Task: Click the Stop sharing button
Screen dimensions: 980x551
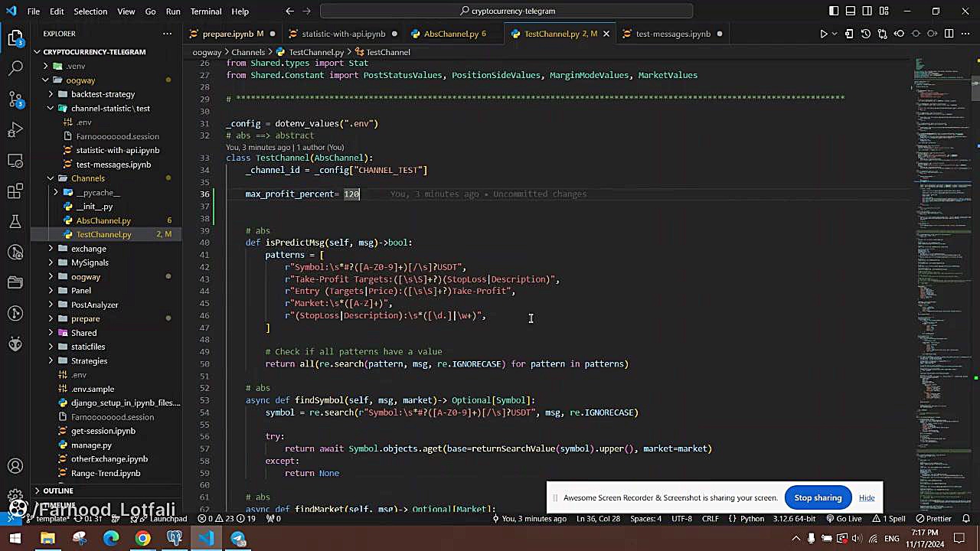Action: coord(818,497)
